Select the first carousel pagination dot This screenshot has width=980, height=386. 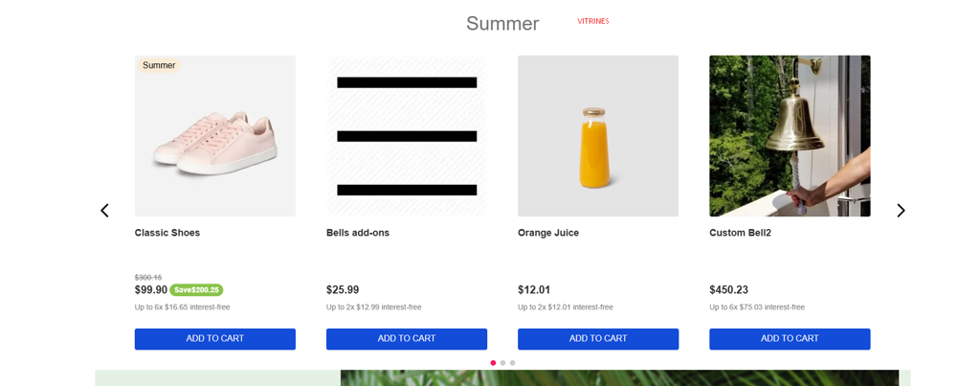point(493,363)
